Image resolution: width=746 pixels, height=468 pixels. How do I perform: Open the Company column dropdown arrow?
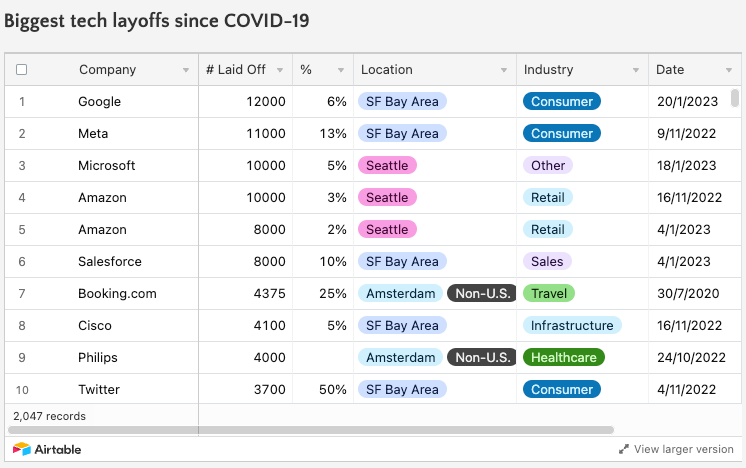pyautogui.click(x=186, y=70)
